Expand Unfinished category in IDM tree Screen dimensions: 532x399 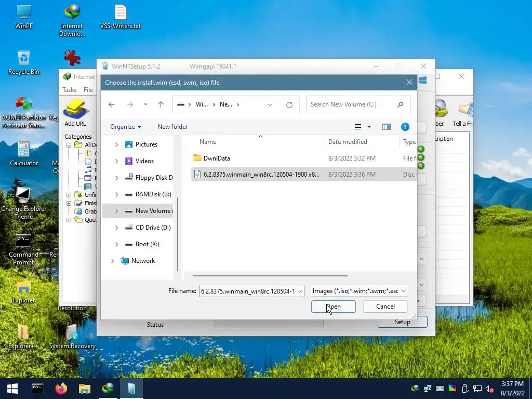pos(69,195)
